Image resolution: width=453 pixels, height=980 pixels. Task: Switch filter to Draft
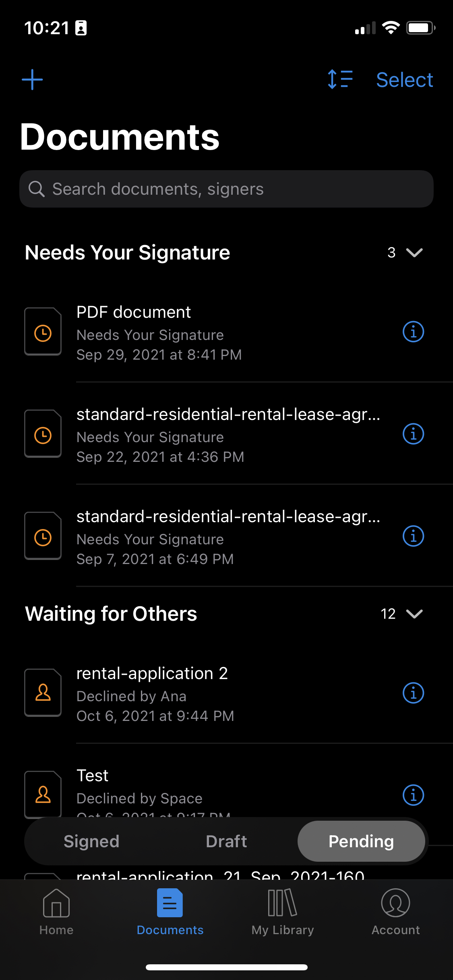point(226,841)
